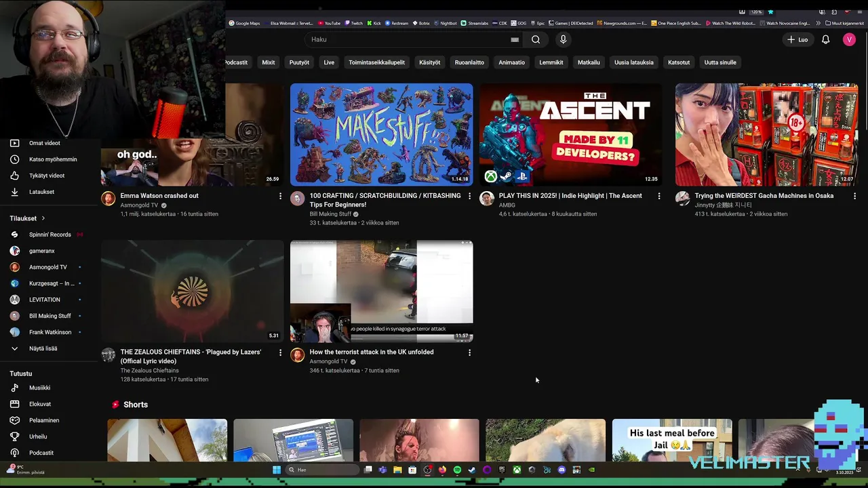The width and height of the screenshot is (868, 488).
Task: Open YouTube notifications bell
Action: (825, 39)
